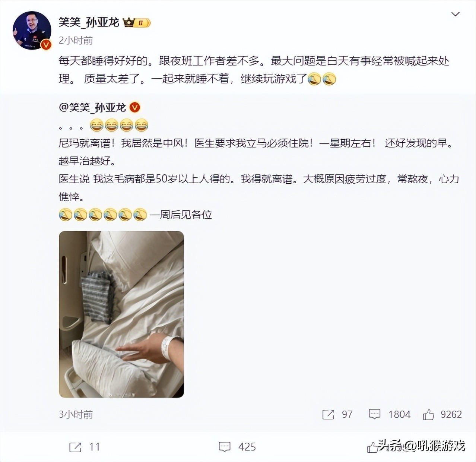Screen dimensions: 476x462
Task: Click the crown membership badge
Action: point(137,23)
